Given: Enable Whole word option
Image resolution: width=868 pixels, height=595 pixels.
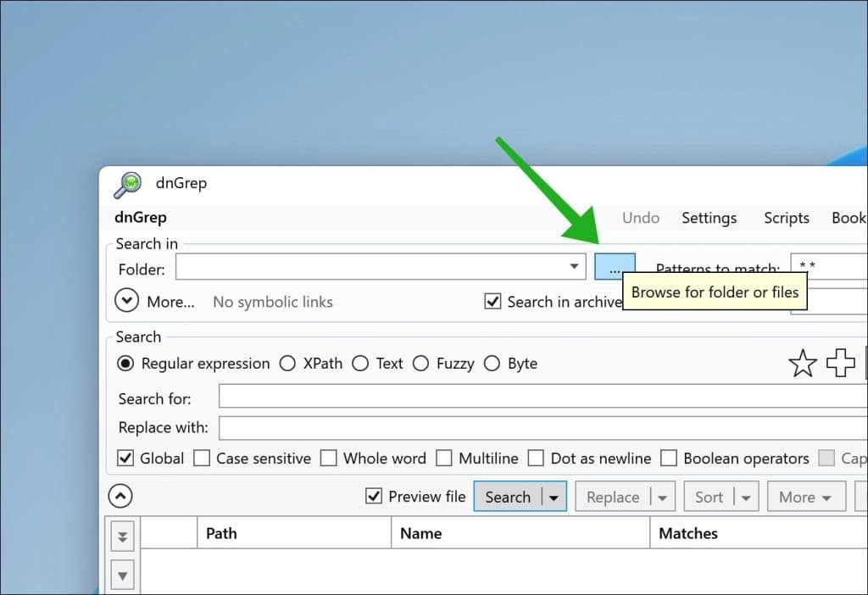Looking at the screenshot, I should point(329,459).
